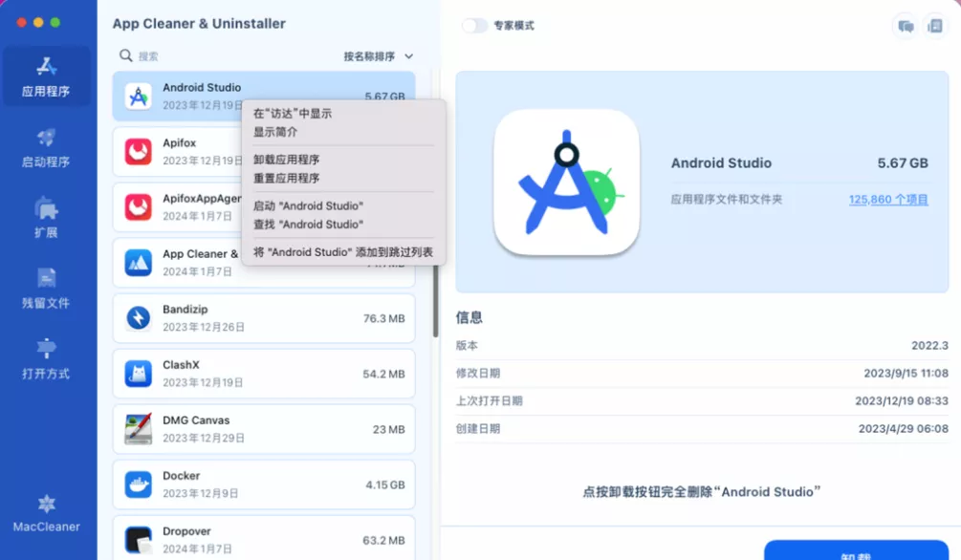Click the Docker app icon
The image size is (961, 560).
(x=139, y=485)
